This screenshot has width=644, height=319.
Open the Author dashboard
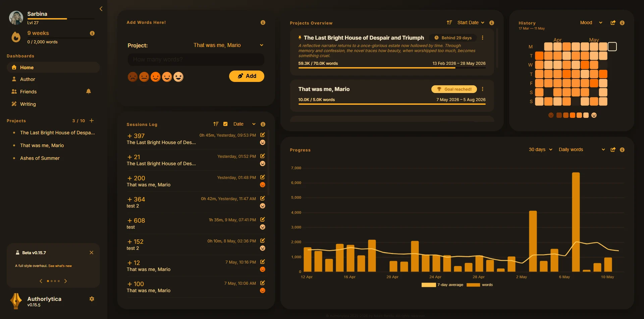(53, 79)
